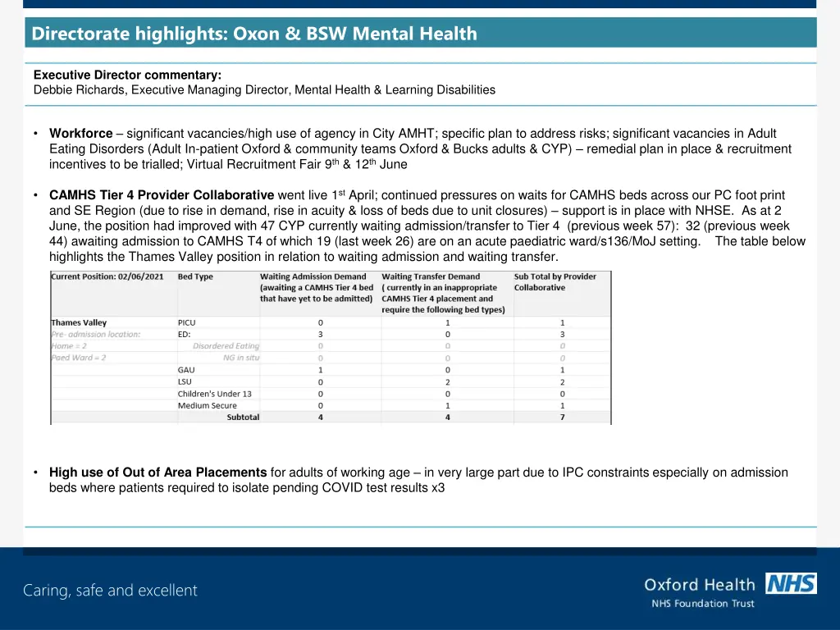Screen dimensions: 840x630
Task: Click the 'Paed Ward = 2' cell
Action: (78, 358)
